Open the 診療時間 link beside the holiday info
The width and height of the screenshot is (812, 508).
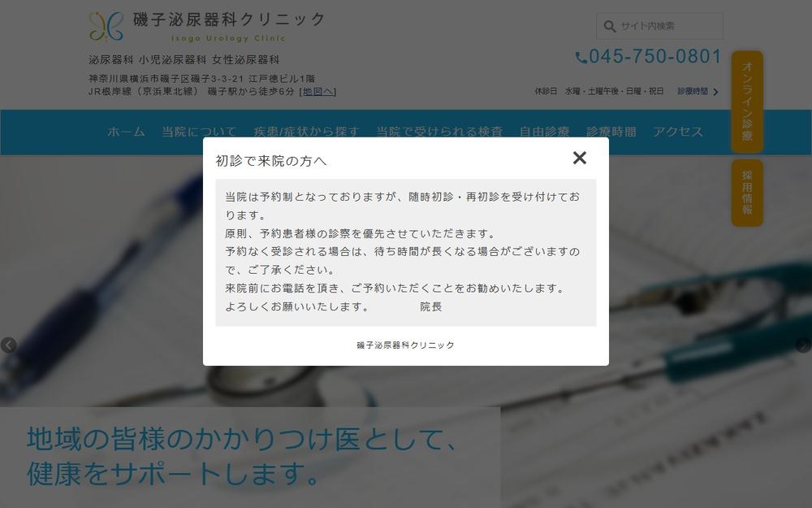point(693,91)
